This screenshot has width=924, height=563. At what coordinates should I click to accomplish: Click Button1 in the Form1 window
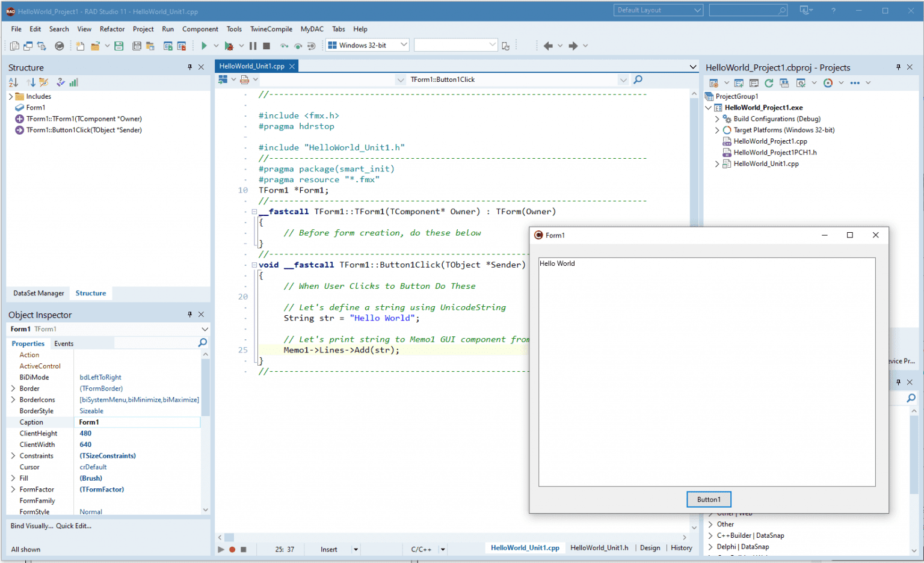709,499
